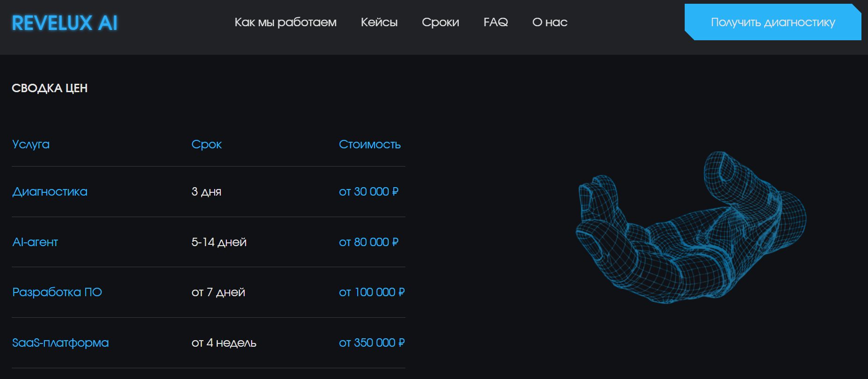Select the «Разработка ПО» service name
Viewport: 868px width, 379px height.
click(57, 292)
